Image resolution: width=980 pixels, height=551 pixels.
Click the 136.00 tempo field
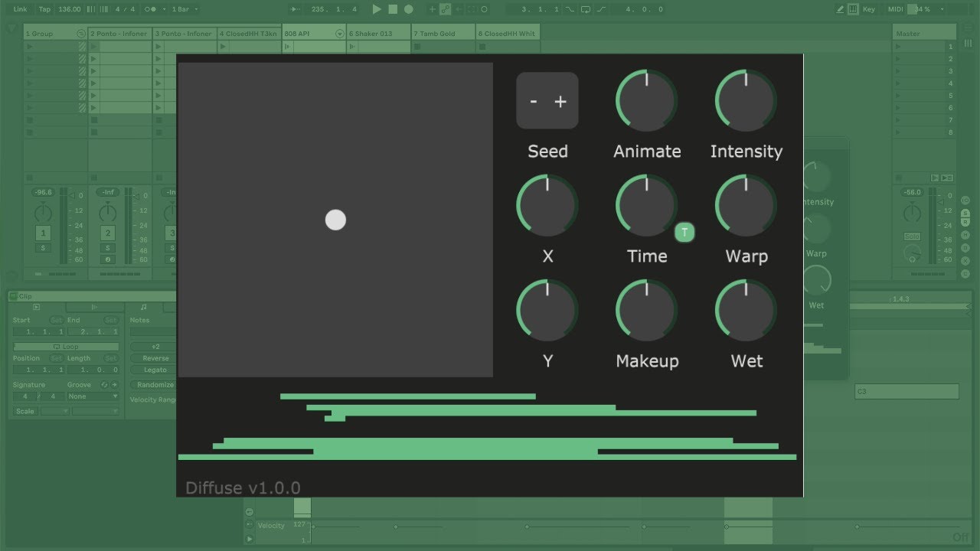click(69, 9)
